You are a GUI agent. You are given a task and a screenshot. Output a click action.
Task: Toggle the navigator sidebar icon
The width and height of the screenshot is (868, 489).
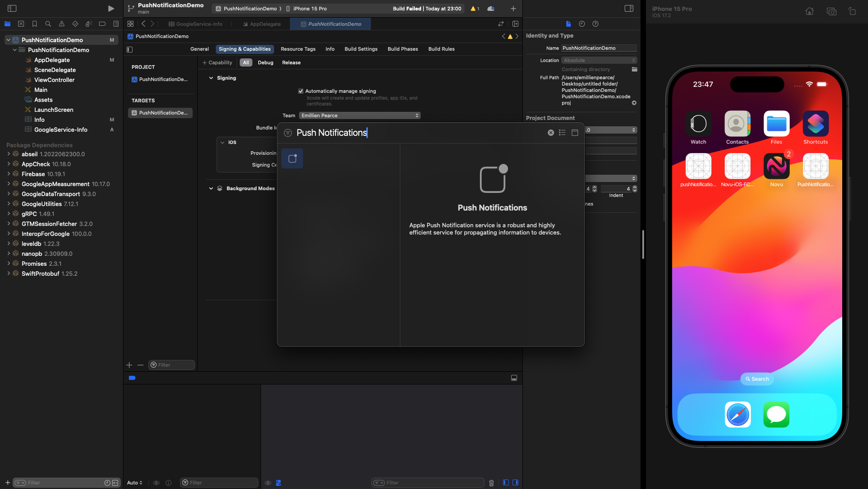[12, 9]
